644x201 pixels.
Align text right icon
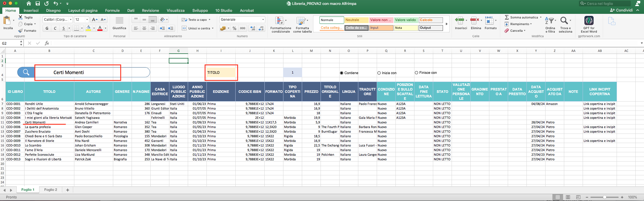[153, 28]
